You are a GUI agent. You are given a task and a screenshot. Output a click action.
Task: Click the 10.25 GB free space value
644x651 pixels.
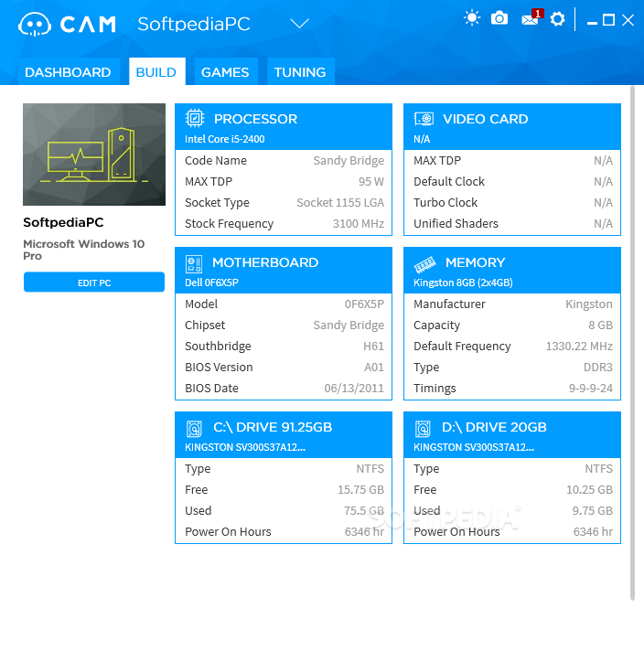(589, 490)
